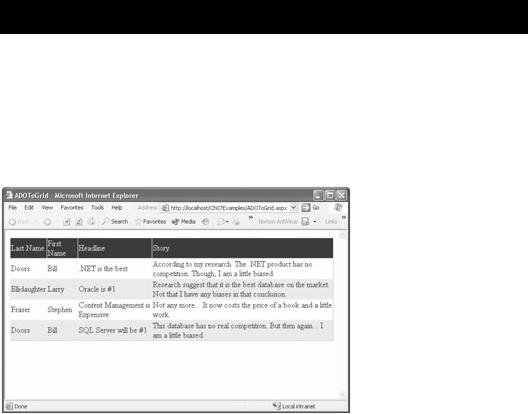Screen dimensions: 528x414
Task: Click the ADOToGrid window title text
Action: pos(76,195)
